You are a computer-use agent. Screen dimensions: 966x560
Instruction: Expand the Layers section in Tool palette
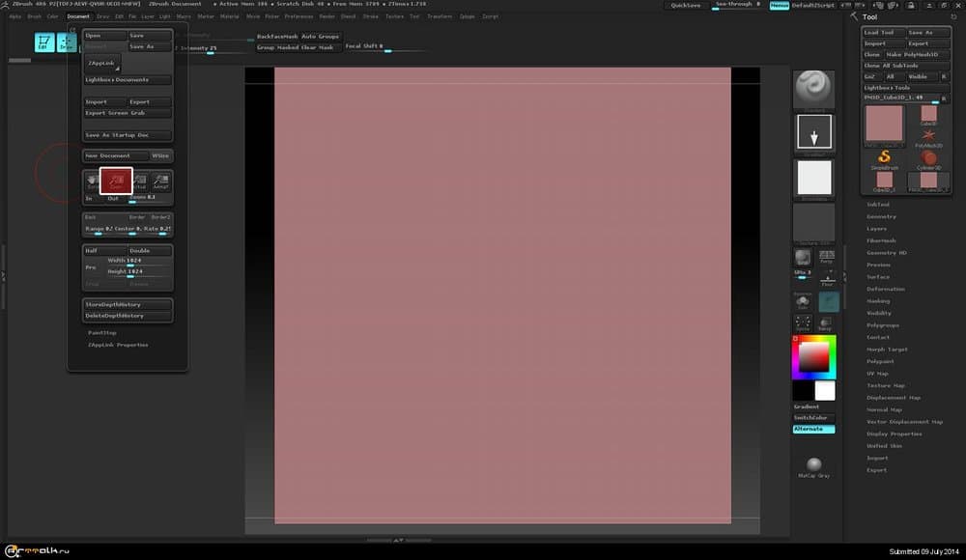coord(877,229)
